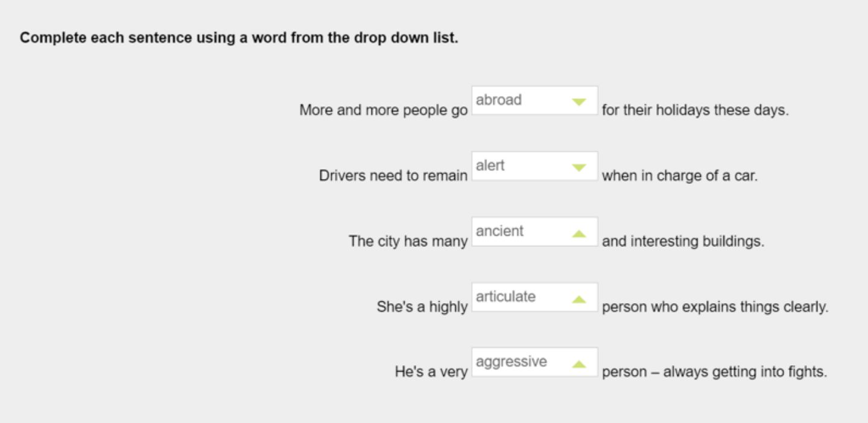Screen dimensions: 868x423
Task: Open the 'aggressive' word dropdown
Action: pos(534,363)
